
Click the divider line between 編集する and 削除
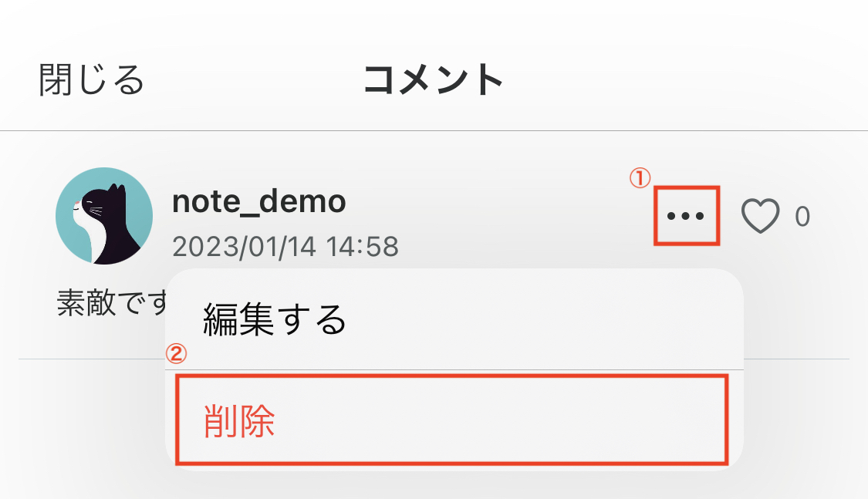pyautogui.click(x=454, y=369)
